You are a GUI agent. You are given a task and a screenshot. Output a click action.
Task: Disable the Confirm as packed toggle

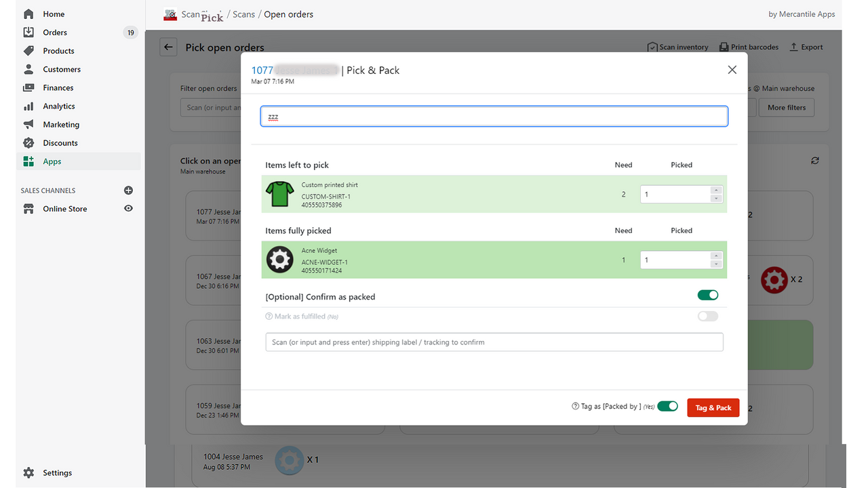click(x=708, y=295)
